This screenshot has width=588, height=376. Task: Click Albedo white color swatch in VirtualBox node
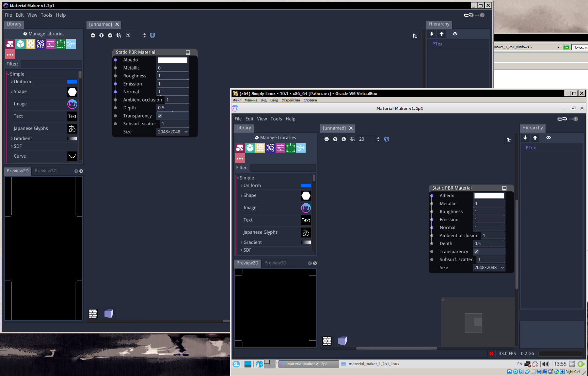pyautogui.click(x=489, y=196)
